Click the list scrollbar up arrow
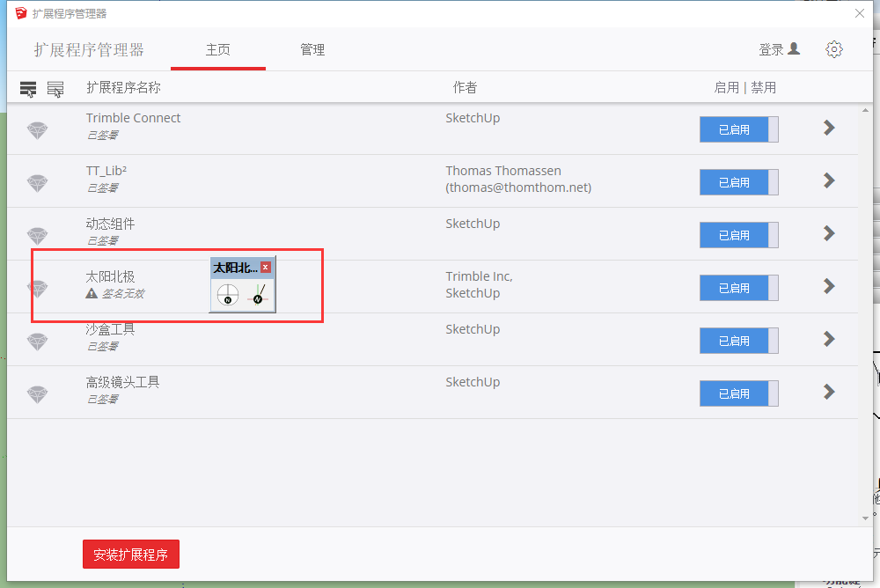 coord(865,111)
